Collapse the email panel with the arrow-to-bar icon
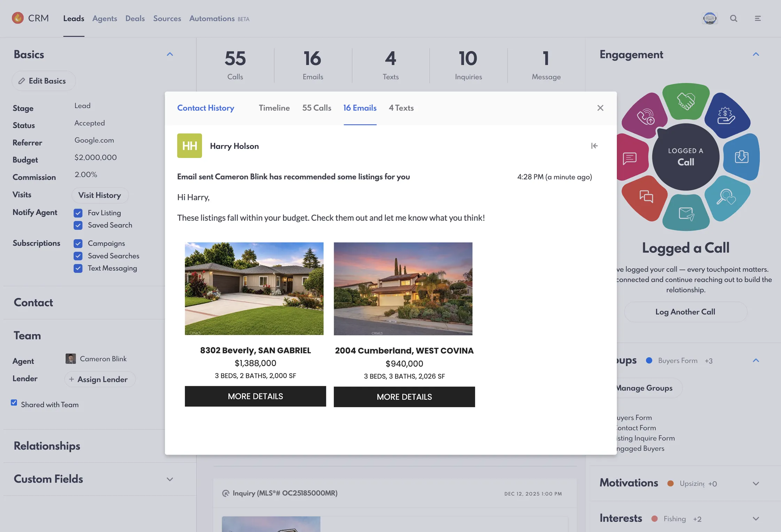The height and width of the screenshot is (532, 781). tap(594, 146)
